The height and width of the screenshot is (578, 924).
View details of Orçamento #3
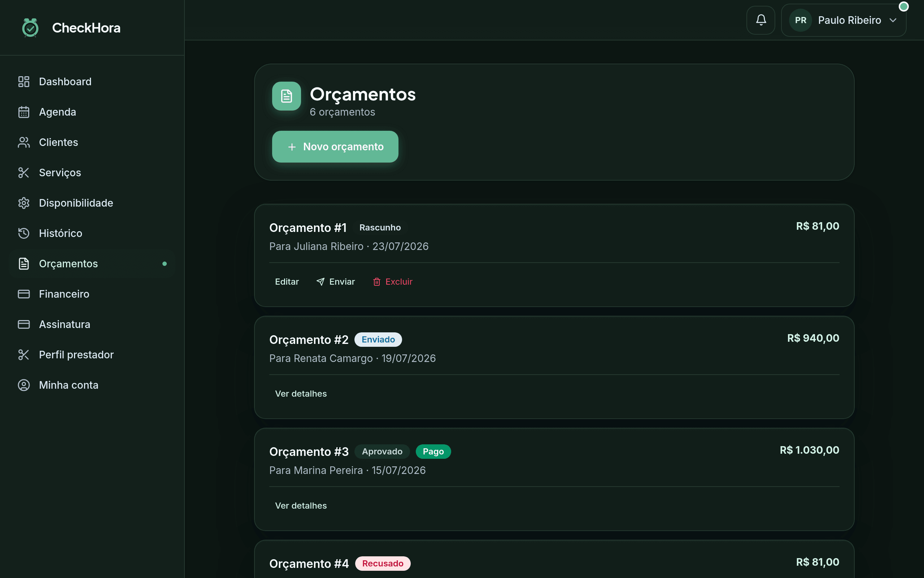(301, 506)
